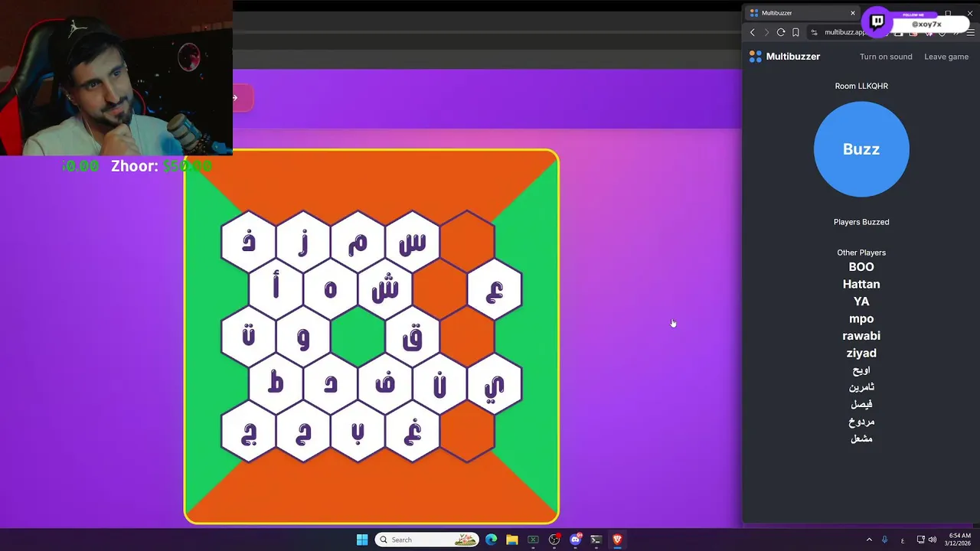This screenshot has width=980, height=551.
Task: Go back in the Brave browser
Action: (x=753, y=32)
